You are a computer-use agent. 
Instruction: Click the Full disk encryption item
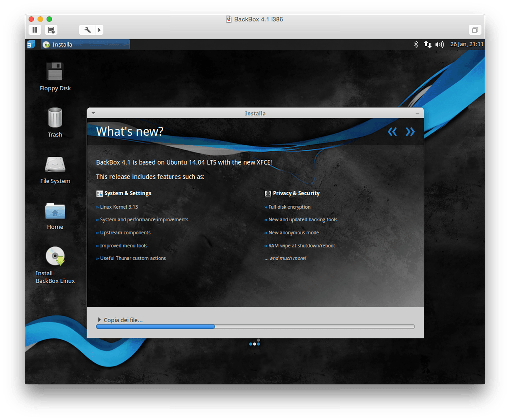289,207
